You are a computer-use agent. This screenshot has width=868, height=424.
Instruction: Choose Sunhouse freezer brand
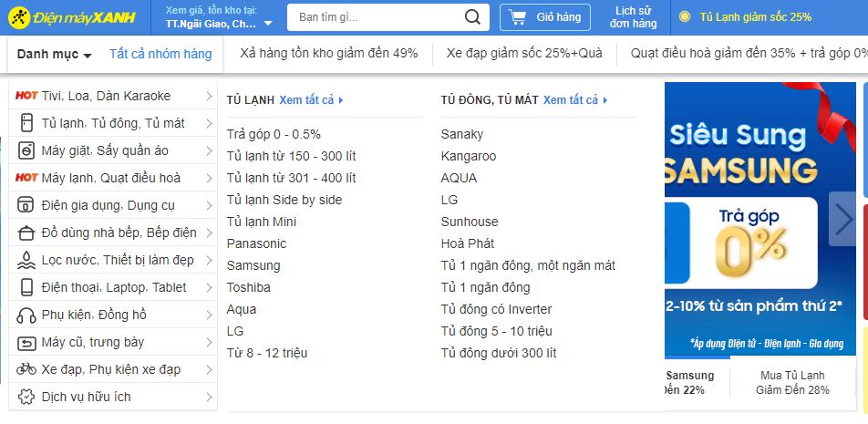[x=470, y=222]
